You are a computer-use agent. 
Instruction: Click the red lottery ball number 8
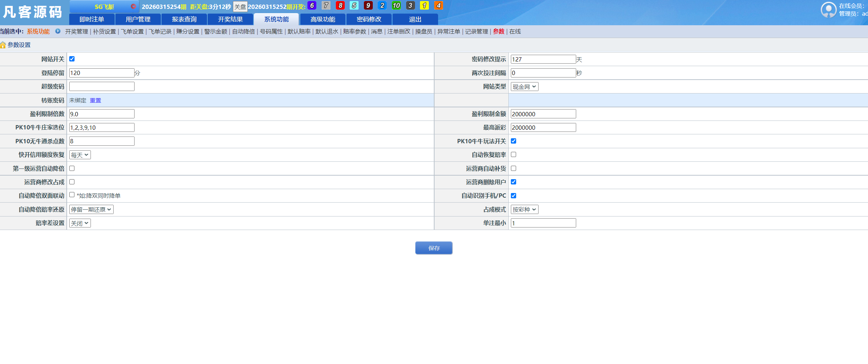(340, 6)
